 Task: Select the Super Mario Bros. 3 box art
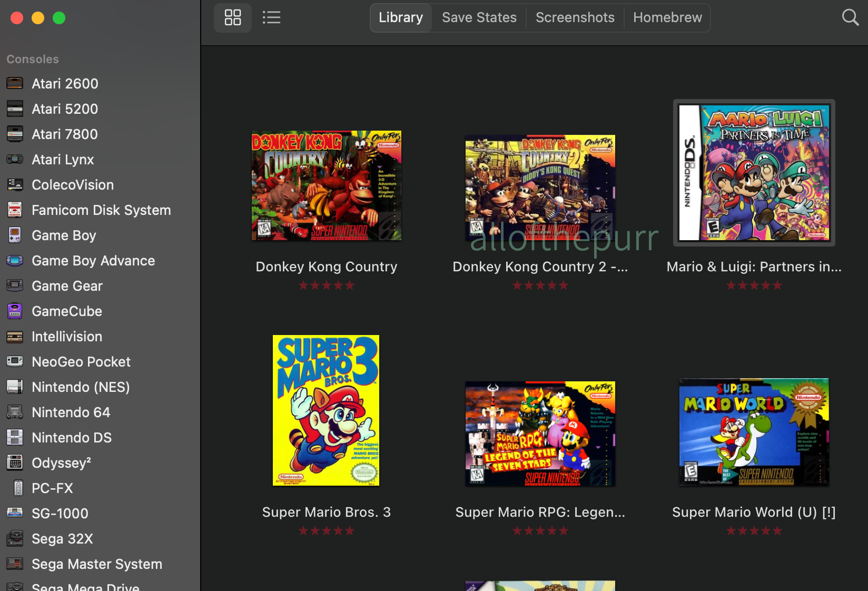click(x=326, y=410)
